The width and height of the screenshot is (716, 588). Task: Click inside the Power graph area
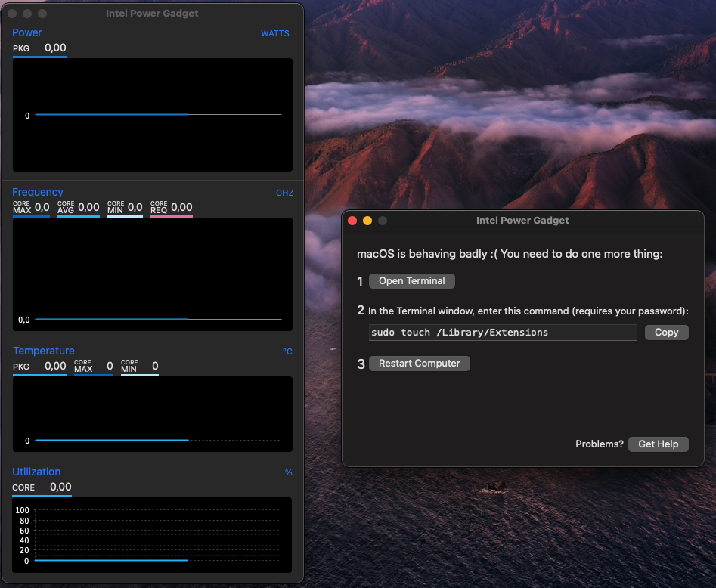(x=153, y=115)
